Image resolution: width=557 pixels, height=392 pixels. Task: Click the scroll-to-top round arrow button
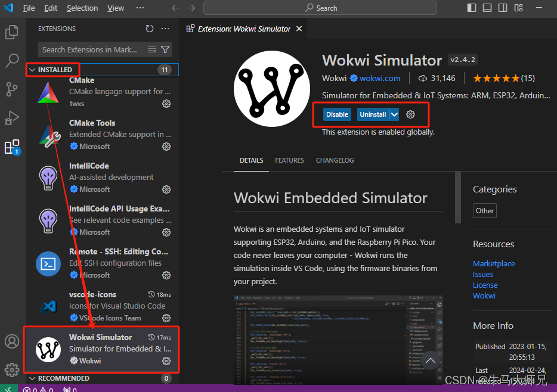[x=431, y=361]
